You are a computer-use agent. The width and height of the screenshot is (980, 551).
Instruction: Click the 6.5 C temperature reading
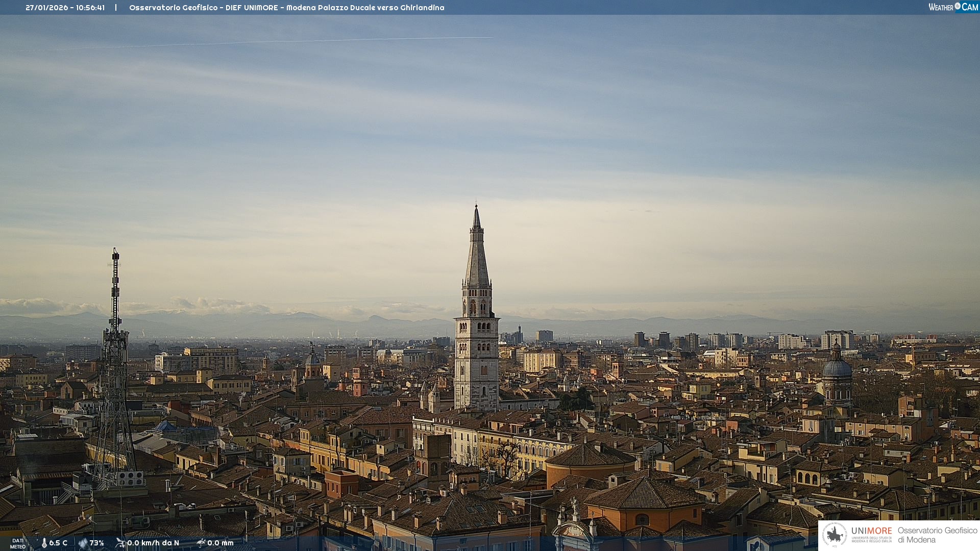tap(58, 543)
